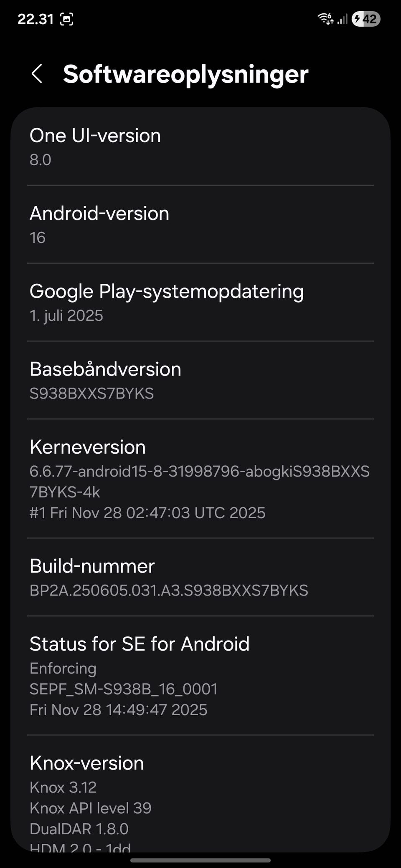
Task: Tap the cellular signal bars icon
Action: 343,19
